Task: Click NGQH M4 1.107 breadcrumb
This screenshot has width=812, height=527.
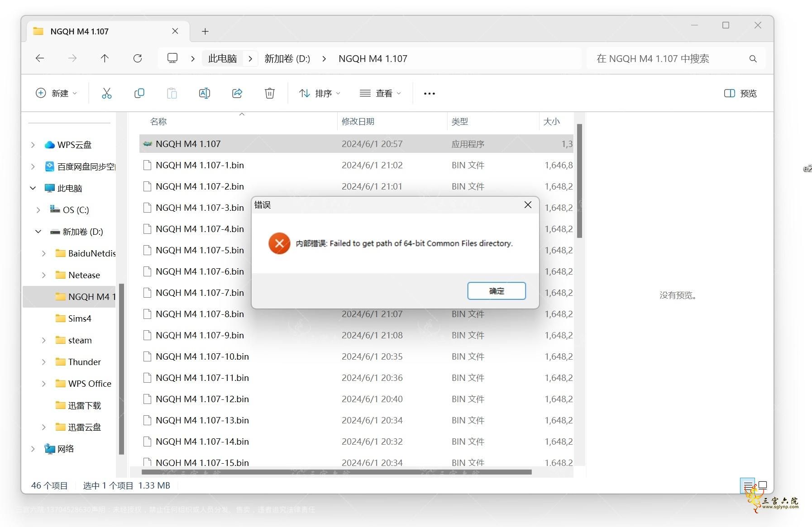Action: click(x=373, y=58)
